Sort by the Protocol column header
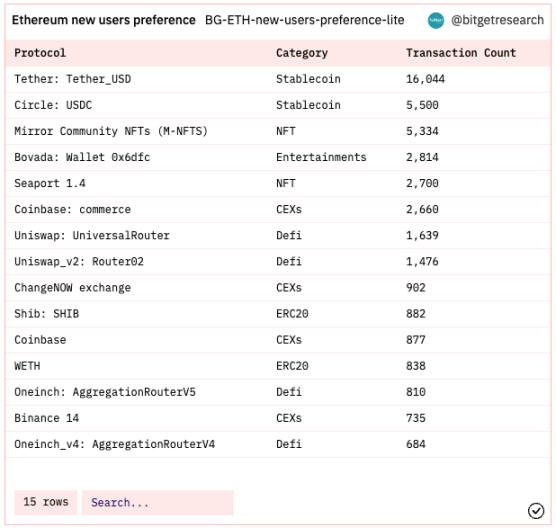The width and height of the screenshot is (556, 528). [40, 53]
